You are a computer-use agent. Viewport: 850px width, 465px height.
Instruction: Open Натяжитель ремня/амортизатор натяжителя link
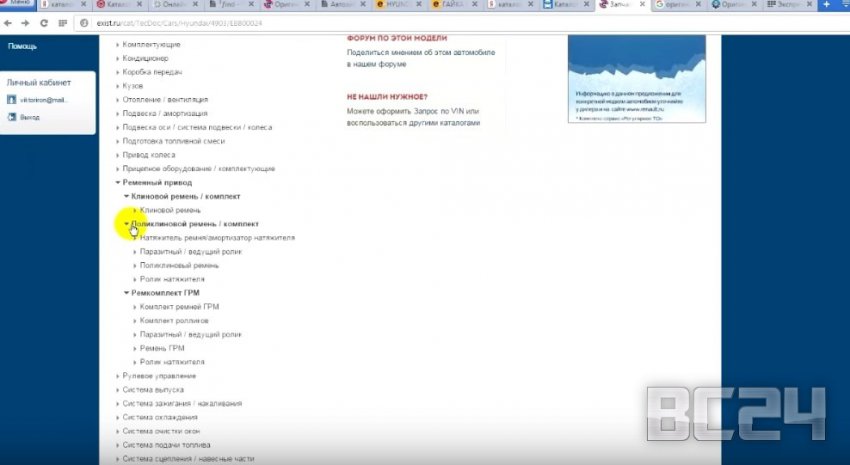[217, 238]
